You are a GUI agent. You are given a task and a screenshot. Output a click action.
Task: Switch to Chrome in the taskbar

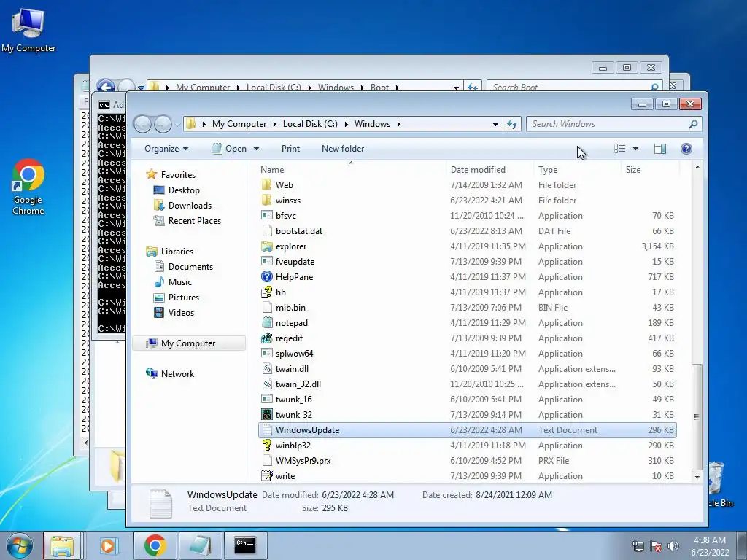[x=155, y=545]
